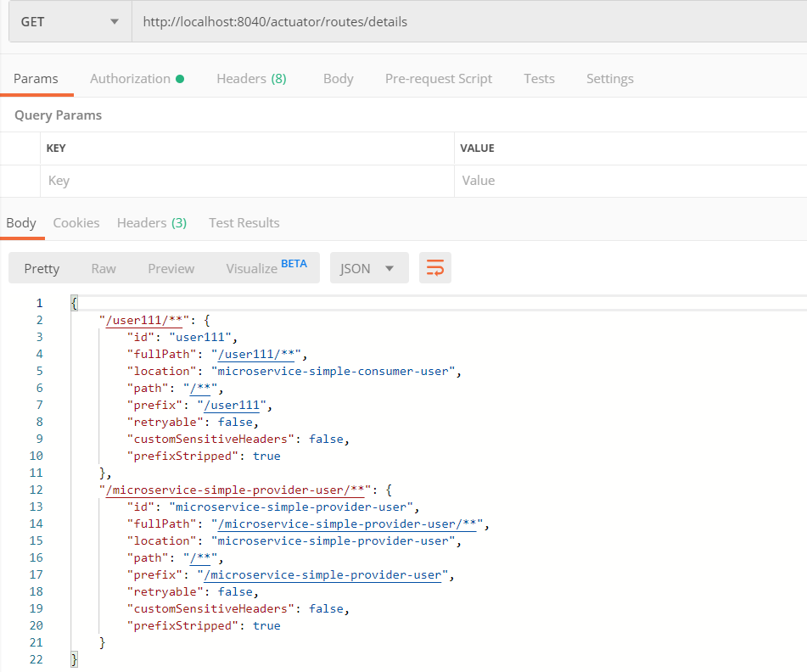Click the "/**" path link on line 16
Screen dimensions: 807x672
pyautogui.click(x=200, y=557)
